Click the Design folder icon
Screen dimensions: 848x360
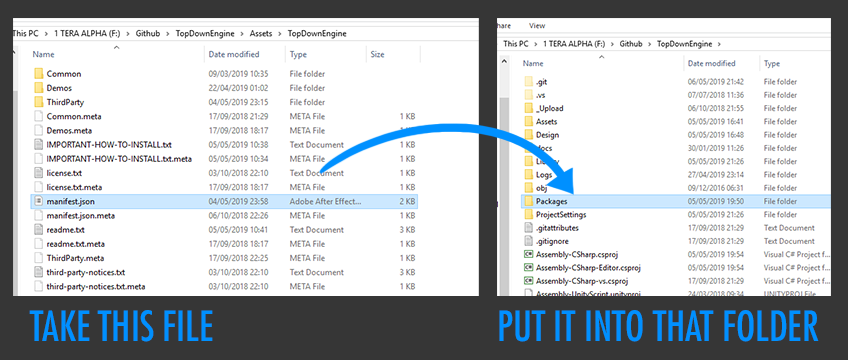[528, 135]
